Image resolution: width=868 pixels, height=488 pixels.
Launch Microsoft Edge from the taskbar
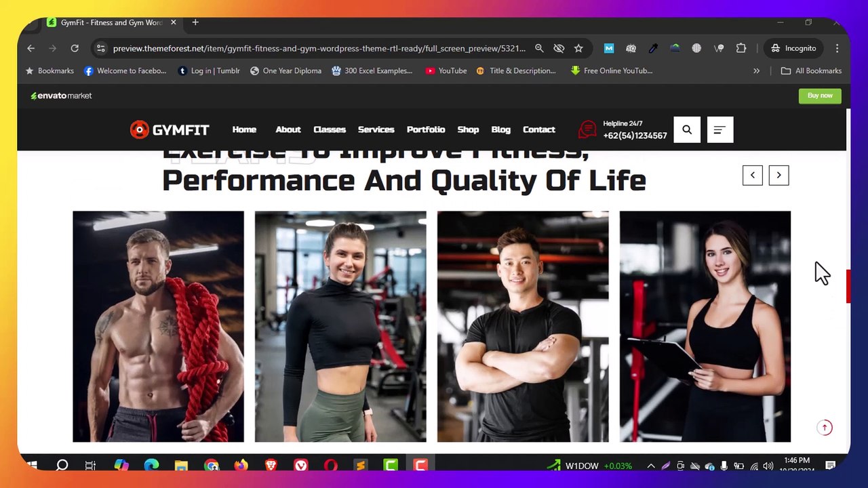(x=151, y=466)
